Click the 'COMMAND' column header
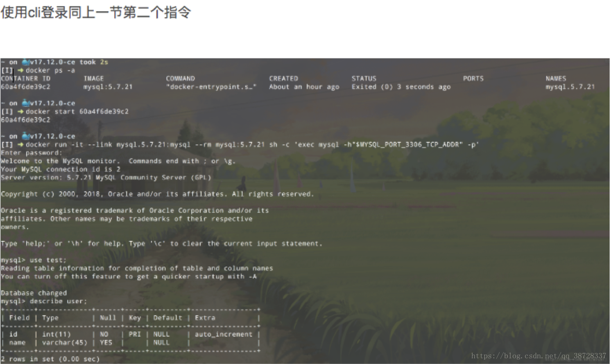Image resolution: width=611 pixels, height=364 pixels. pos(181,79)
